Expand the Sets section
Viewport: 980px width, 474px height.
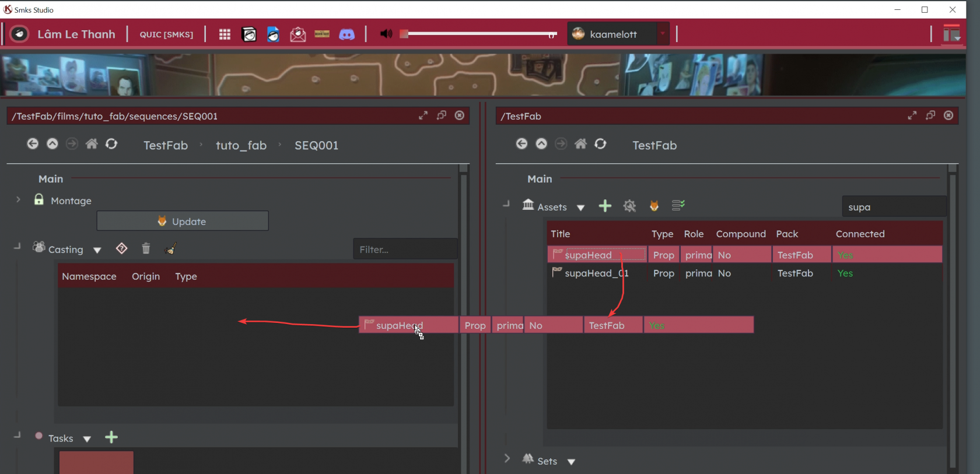(507, 459)
